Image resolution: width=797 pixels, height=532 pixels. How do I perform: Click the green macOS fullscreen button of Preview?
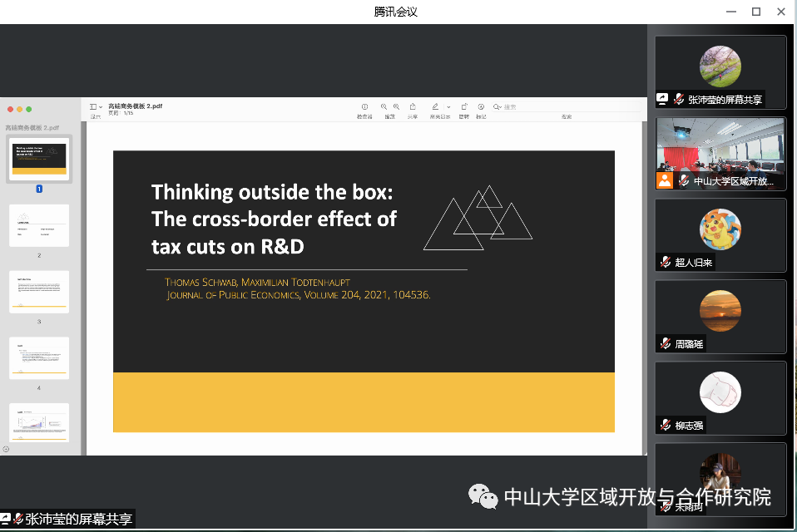tap(29, 110)
